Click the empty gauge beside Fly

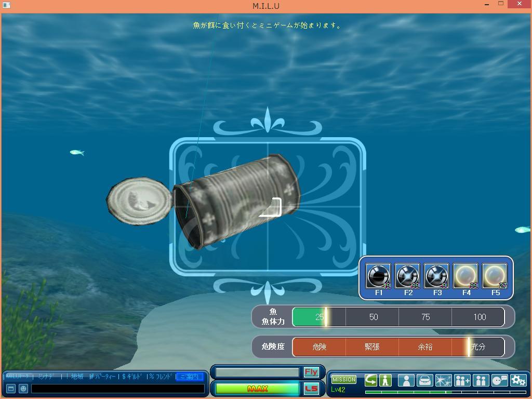coord(258,372)
